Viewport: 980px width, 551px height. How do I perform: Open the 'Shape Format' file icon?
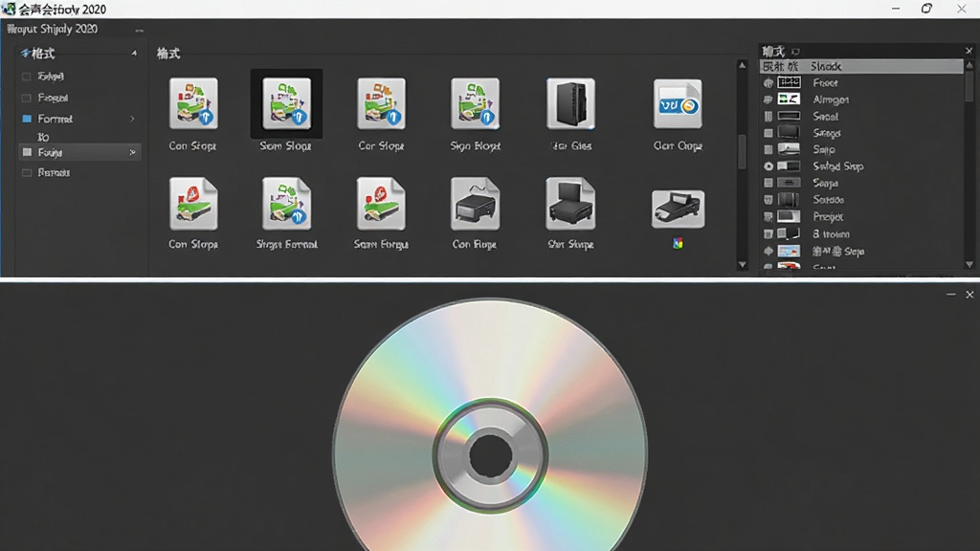[286, 204]
